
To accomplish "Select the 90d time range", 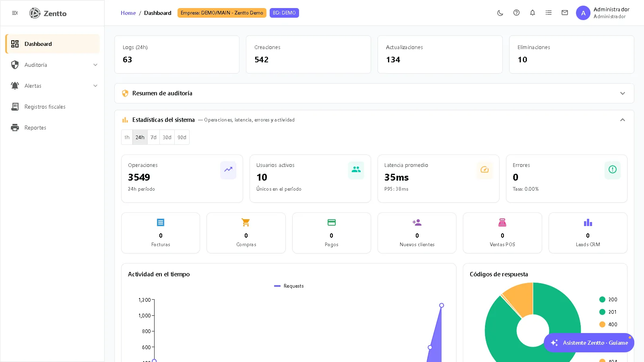I will (x=182, y=137).
